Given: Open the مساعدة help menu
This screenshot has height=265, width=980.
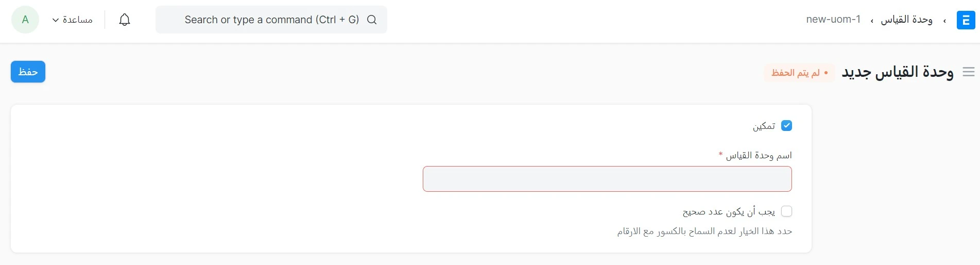Looking at the screenshot, I should click(x=73, y=20).
